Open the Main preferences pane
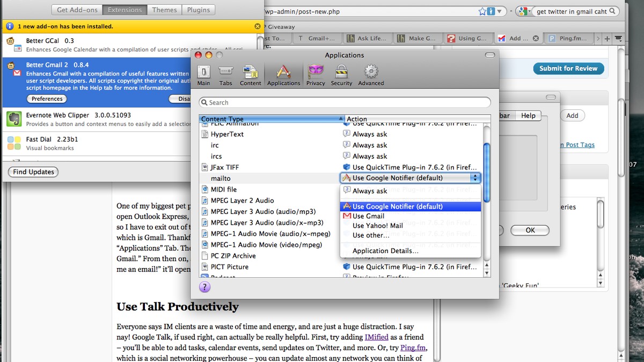Screen dimensions: 644x362 pos(203,75)
